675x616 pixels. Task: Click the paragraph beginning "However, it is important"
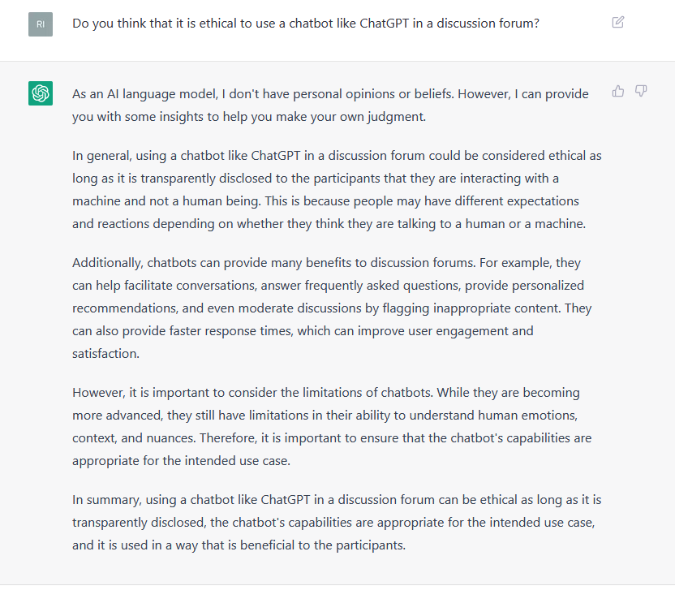[x=332, y=426]
